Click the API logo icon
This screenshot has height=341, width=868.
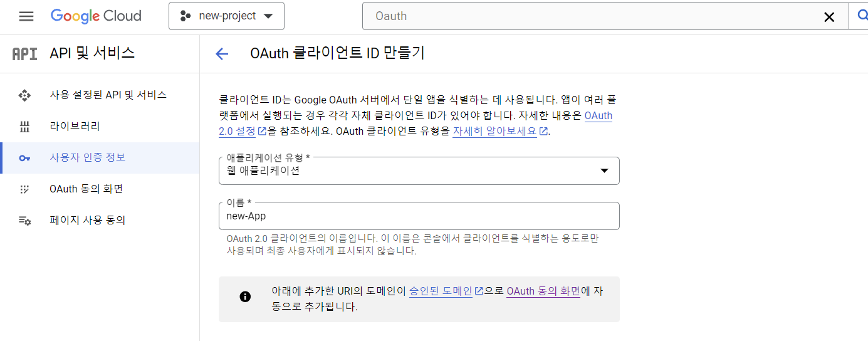point(25,53)
